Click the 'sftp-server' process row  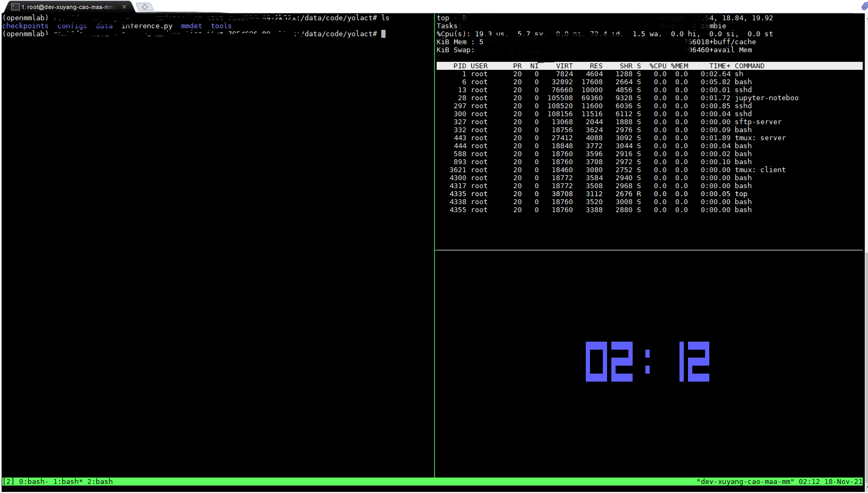pos(650,122)
